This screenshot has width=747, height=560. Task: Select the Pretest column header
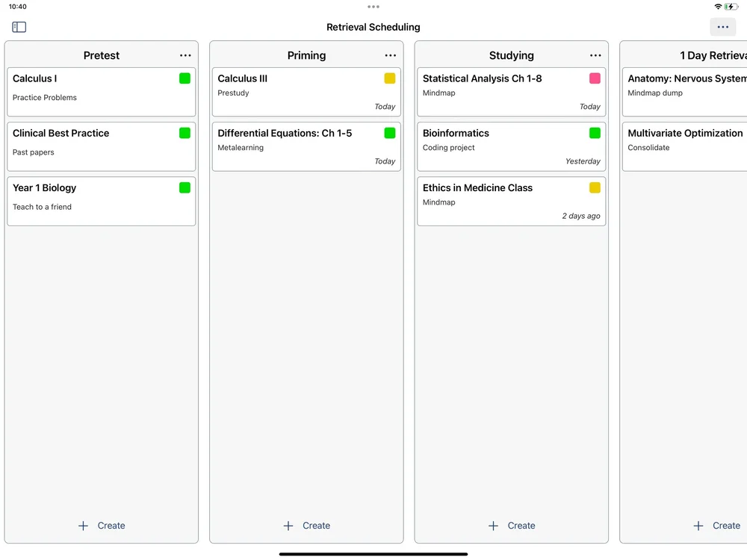point(102,56)
